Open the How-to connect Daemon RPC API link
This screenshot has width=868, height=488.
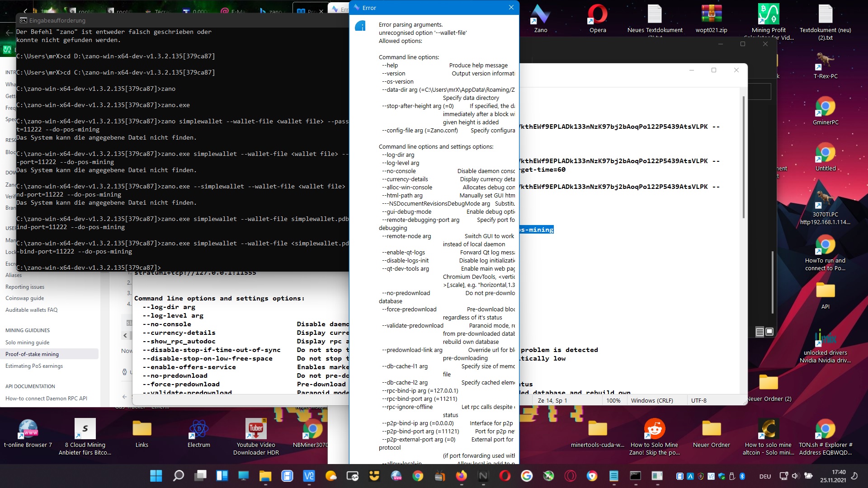tap(46, 398)
